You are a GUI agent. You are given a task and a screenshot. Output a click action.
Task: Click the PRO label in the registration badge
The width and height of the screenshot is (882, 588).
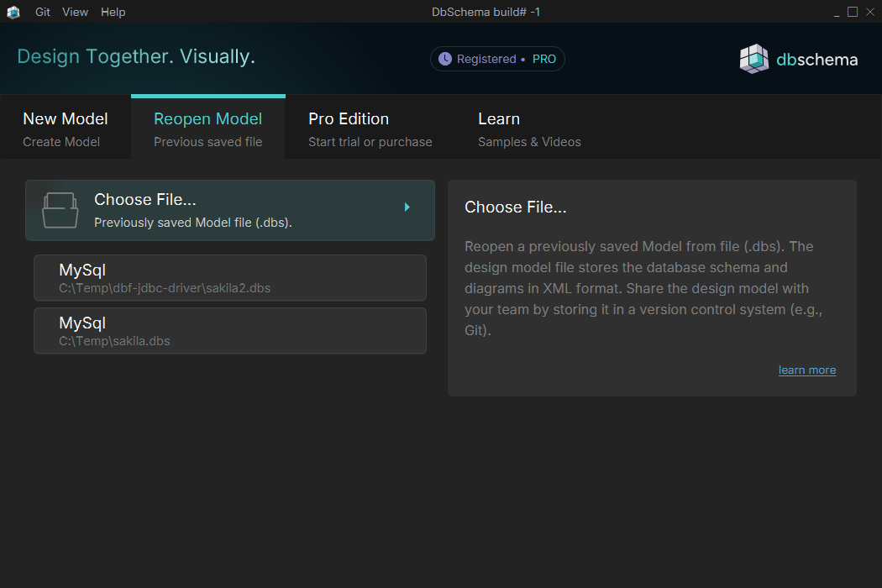point(543,59)
